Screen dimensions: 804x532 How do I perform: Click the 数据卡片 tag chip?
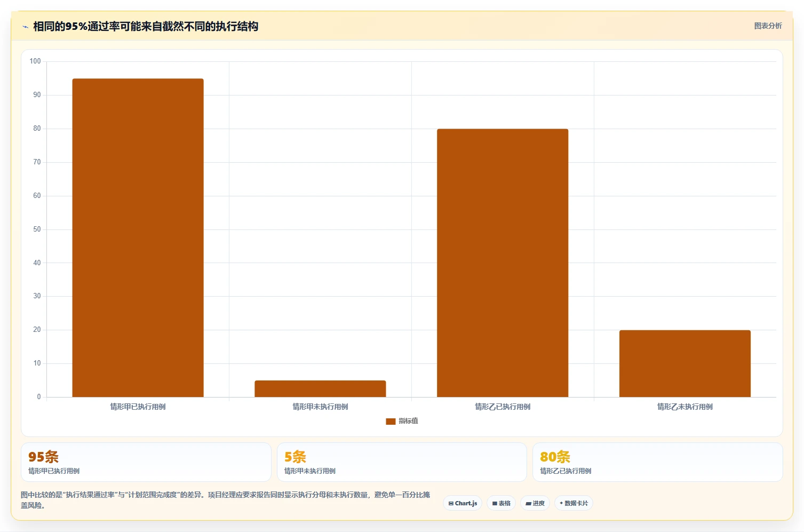574,503
